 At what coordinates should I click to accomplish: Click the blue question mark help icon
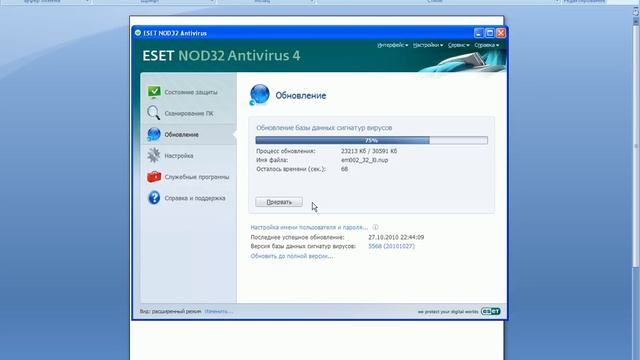154,198
